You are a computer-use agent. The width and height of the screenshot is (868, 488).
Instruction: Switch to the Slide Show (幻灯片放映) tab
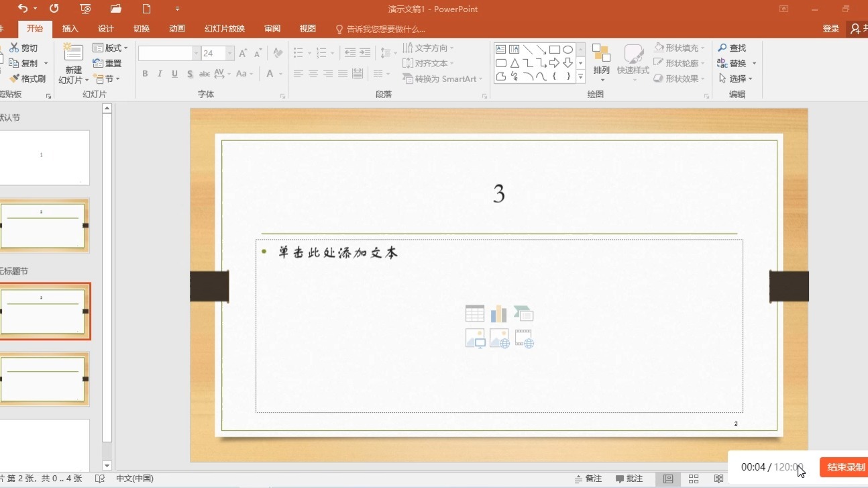coord(225,29)
